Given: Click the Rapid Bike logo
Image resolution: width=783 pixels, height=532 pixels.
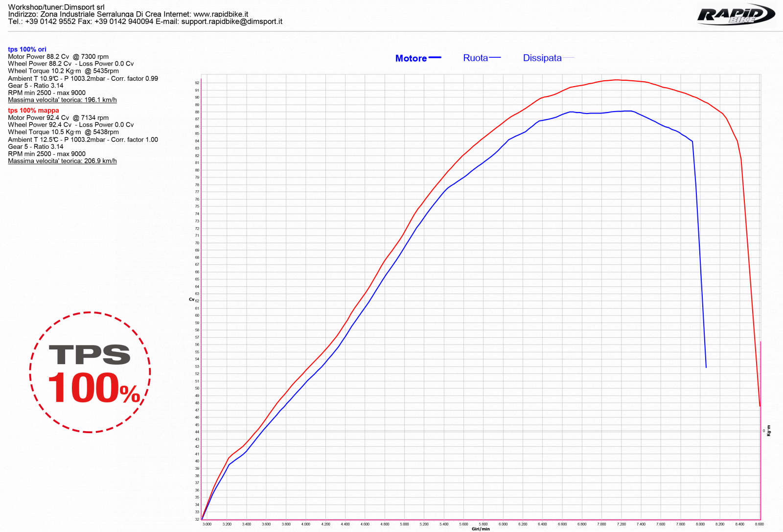Looking at the screenshot, I should 736,14.
